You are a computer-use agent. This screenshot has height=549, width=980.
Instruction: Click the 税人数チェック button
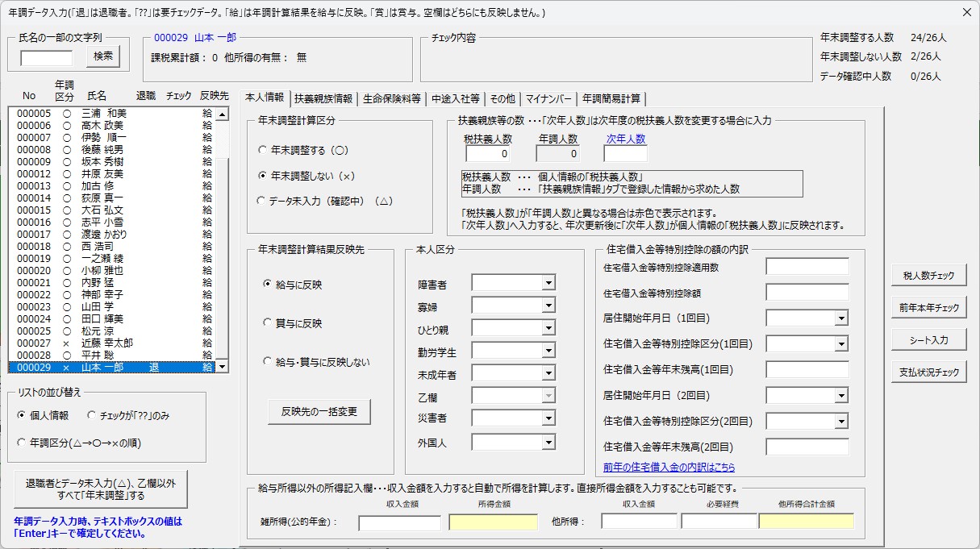[x=928, y=276]
